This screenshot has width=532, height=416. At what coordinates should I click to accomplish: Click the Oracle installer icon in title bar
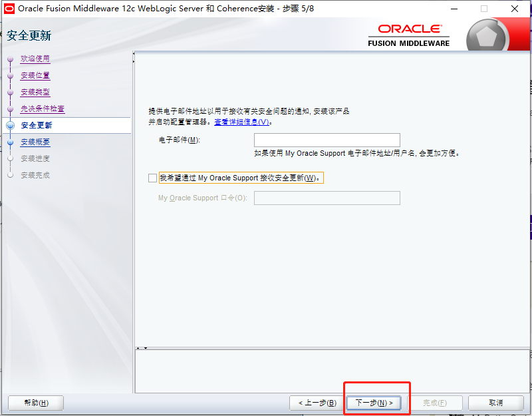(x=9, y=9)
